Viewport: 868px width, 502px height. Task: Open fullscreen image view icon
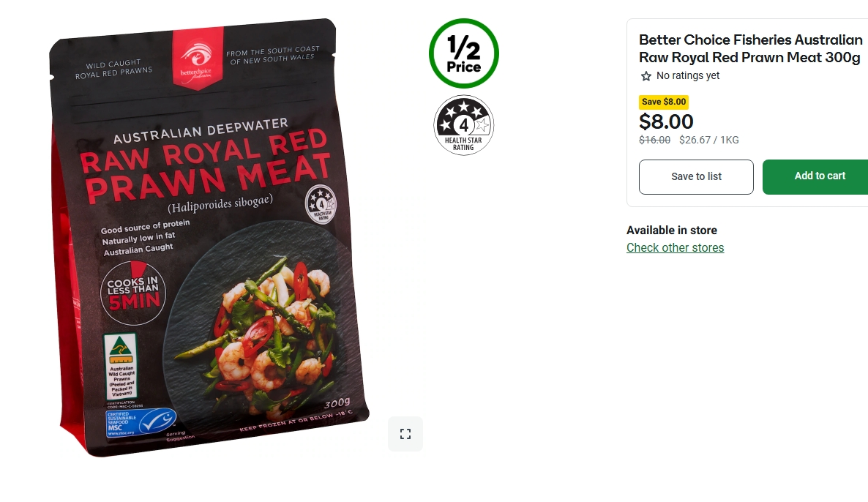point(405,434)
